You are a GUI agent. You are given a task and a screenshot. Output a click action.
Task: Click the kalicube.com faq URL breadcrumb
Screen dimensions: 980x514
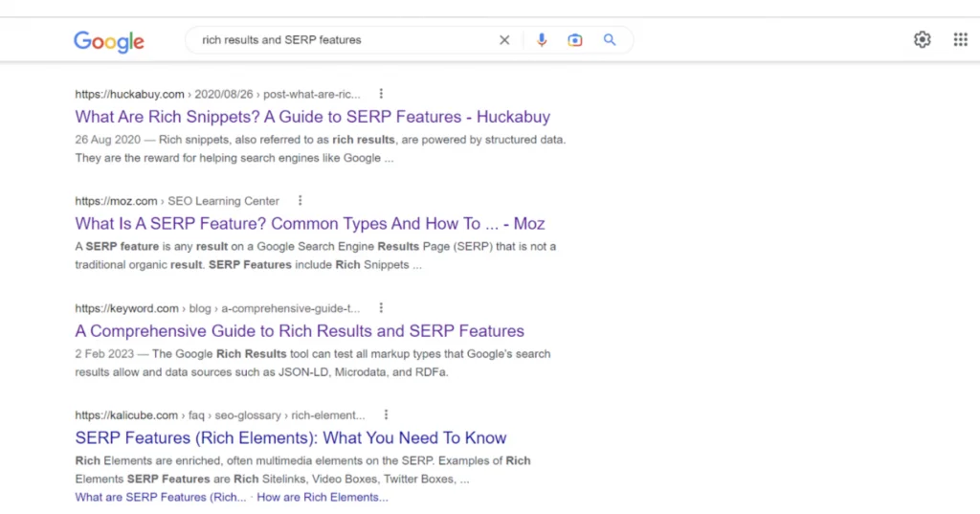[220, 415]
